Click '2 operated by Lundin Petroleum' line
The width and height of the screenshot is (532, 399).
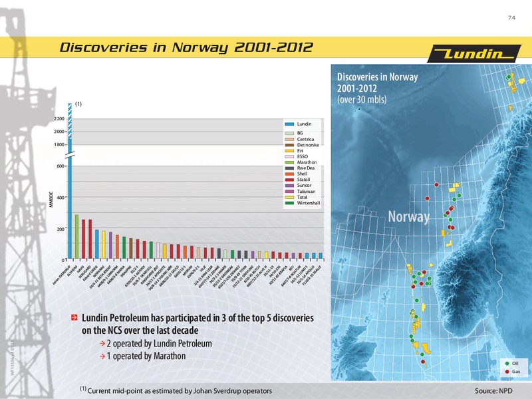pos(159,343)
